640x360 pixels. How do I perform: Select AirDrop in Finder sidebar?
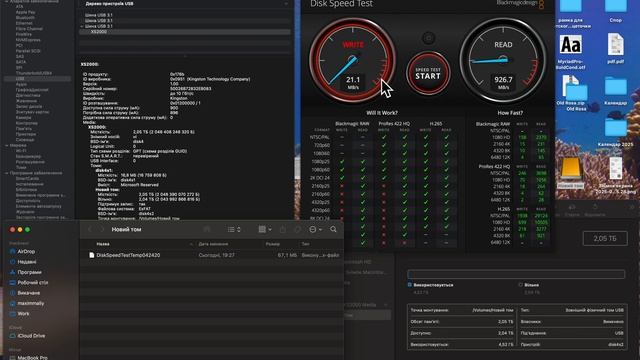point(26,251)
